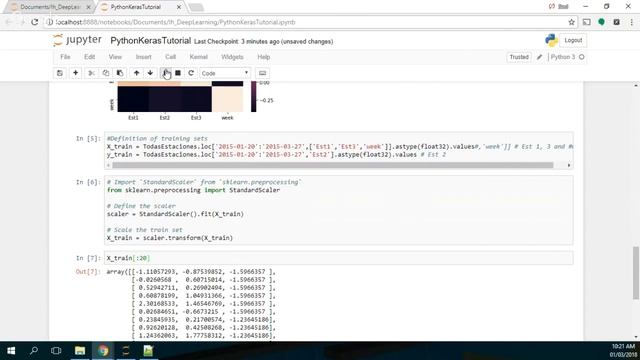Open the Chrome three-dot menu

(x=631, y=22)
